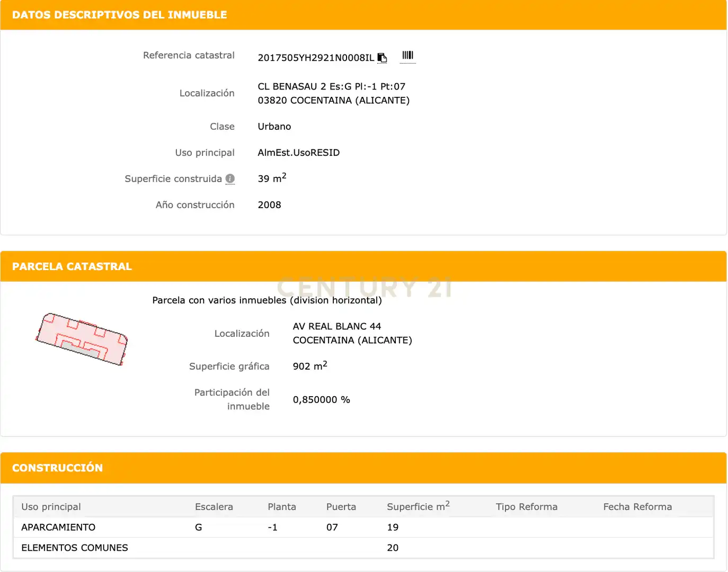This screenshot has height=572, width=728.
Task: Click the Fecha Reforma column header
Action: point(637,507)
